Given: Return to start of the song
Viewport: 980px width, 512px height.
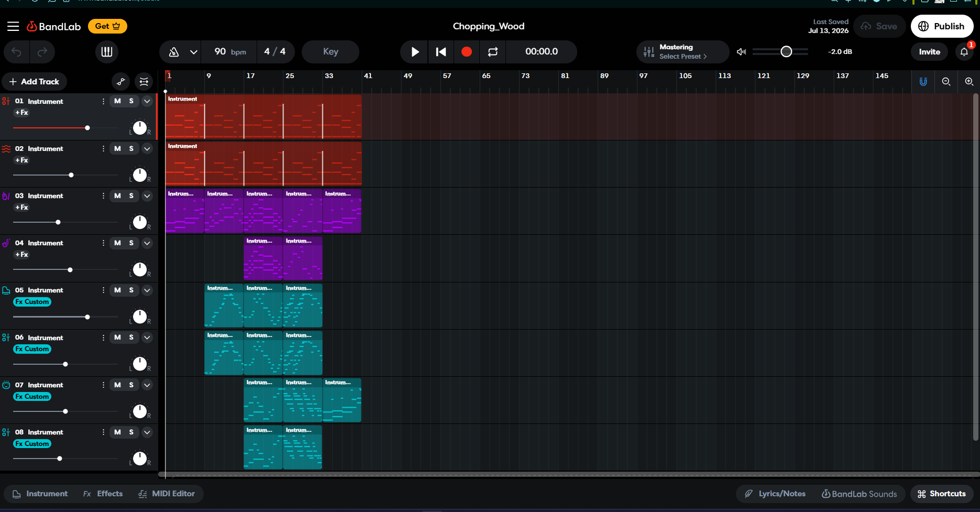Looking at the screenshot, I should coord(441,52).
